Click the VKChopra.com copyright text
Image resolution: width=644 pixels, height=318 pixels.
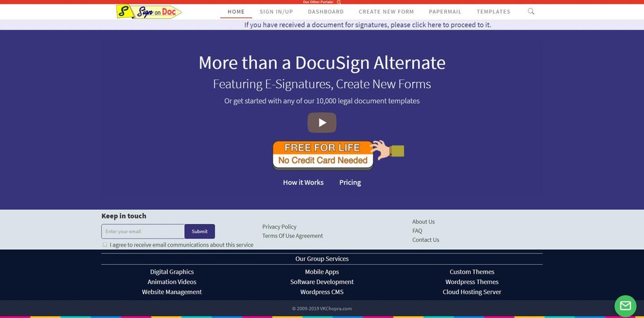tap(322, 308)
